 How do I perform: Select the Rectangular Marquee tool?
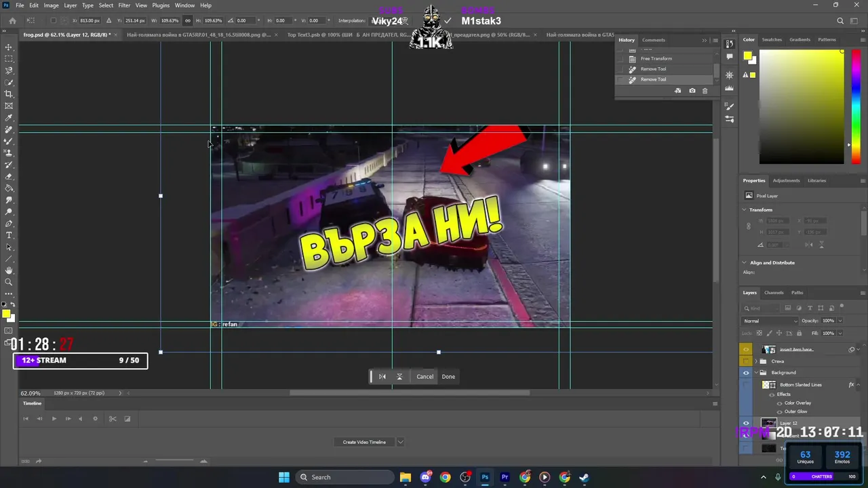coord(9,59)
